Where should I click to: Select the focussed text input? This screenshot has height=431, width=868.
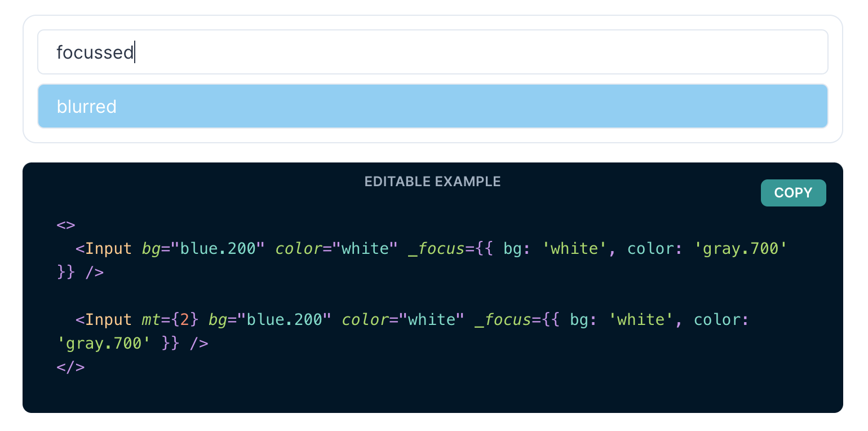pyautogui.click(x=225, y=52)
